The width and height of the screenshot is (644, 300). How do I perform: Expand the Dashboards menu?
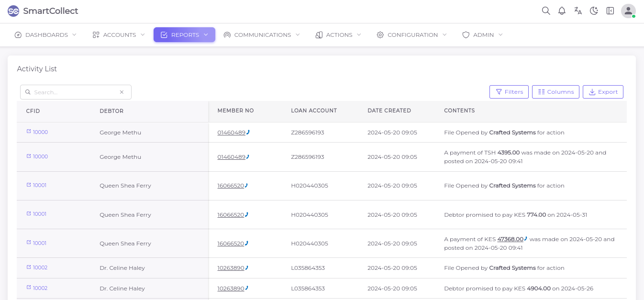tap(45, 35)
